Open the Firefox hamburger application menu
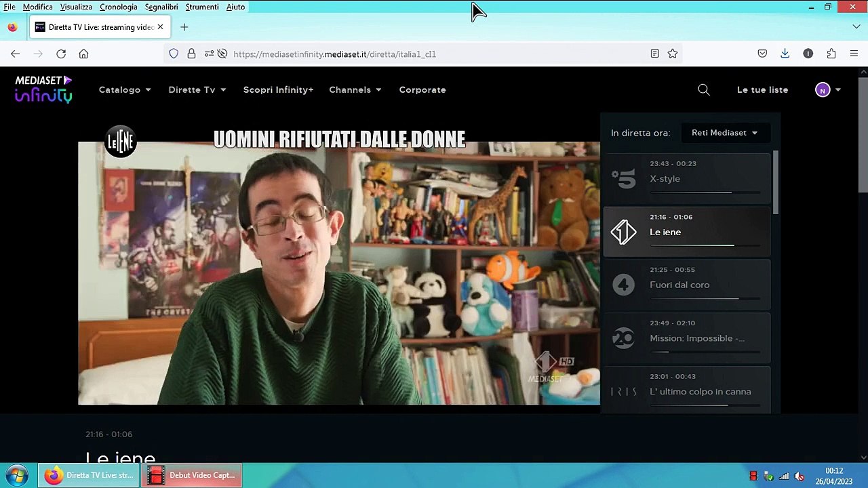The image size is (868, 488). tap(854, 54)
